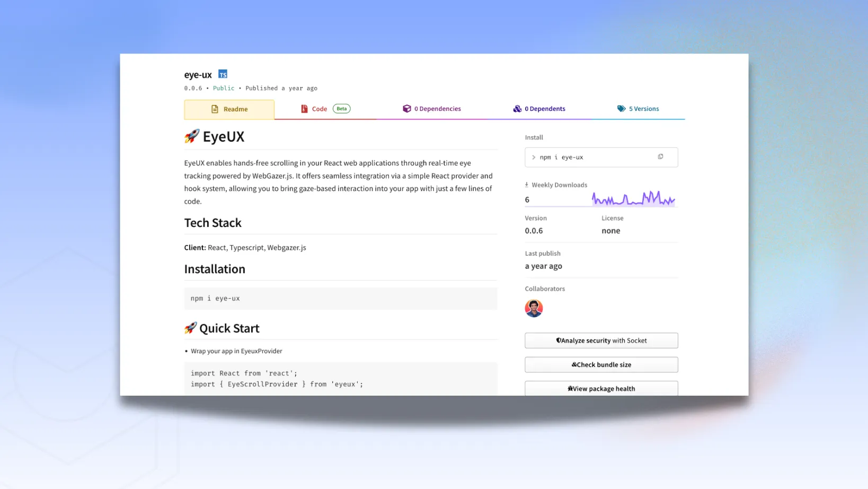
Task: Click the import EyeScrollProvider code line
Action: (x=277, y=385)
